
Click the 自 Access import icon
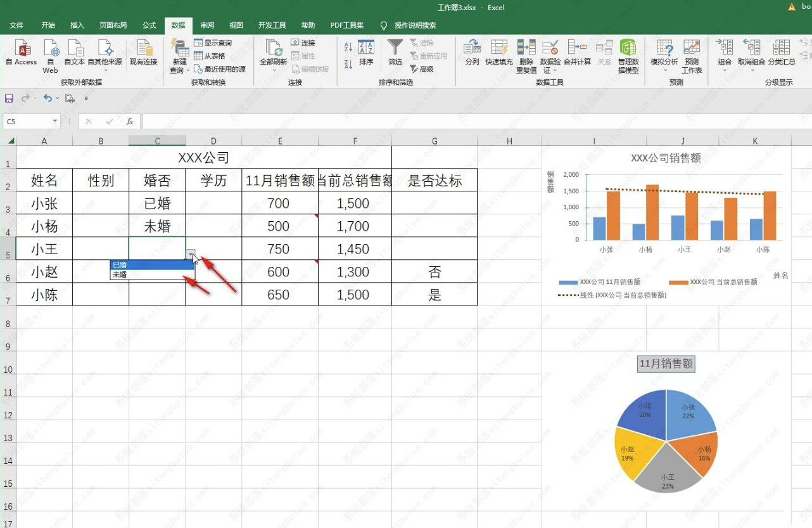click(x=22, y=49)
